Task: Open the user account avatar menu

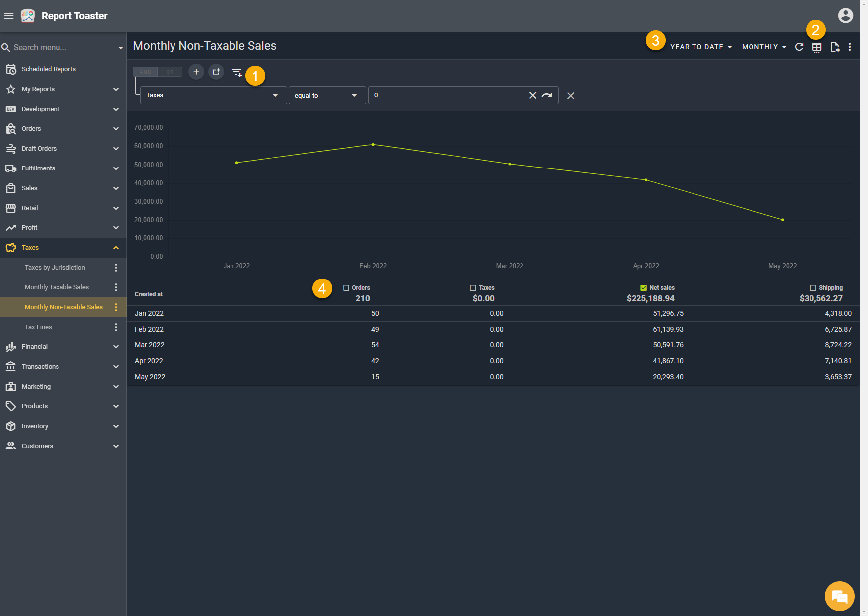Action: pos(845,16)
